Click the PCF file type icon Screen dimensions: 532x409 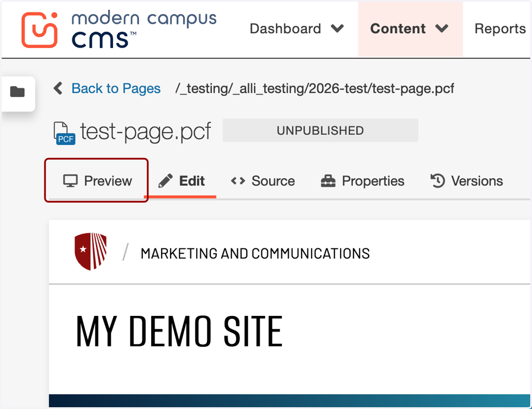(64, 133)
